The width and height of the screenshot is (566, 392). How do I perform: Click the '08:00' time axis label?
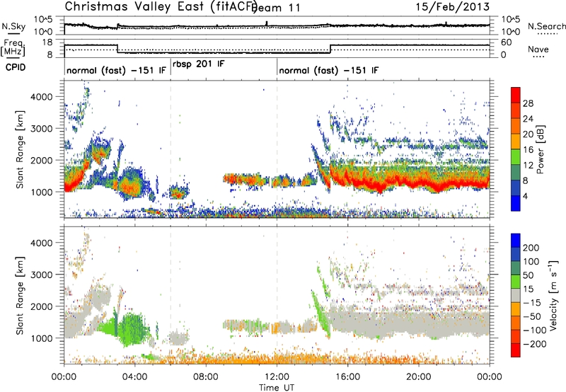tap(206, 377)
